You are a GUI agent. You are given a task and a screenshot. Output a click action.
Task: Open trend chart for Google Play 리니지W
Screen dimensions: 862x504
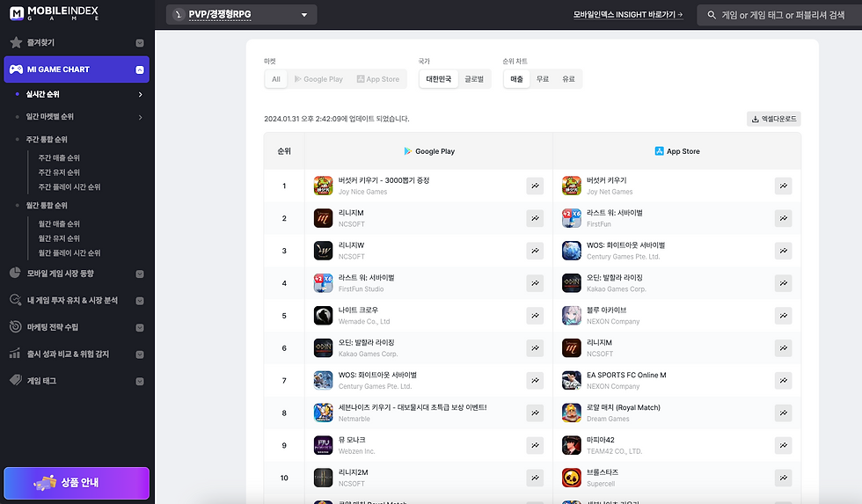pyautogui.click(x=535, y=251)
